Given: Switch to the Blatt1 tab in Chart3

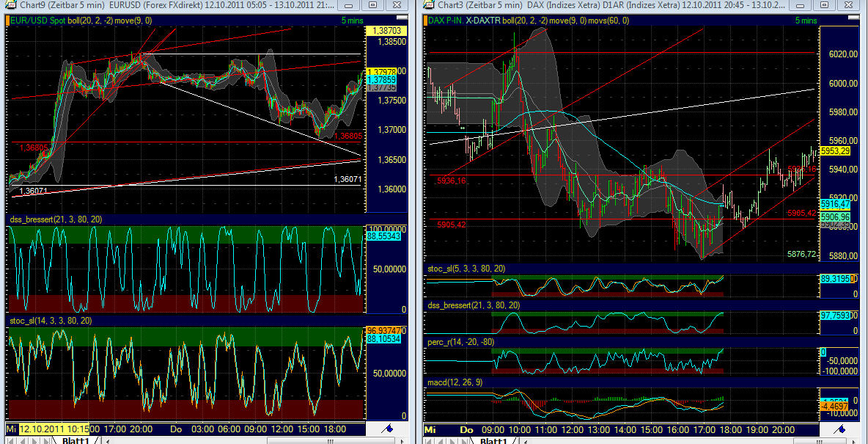Looking at the screenshot, I should pyautogui.click(x=494, y=440).
